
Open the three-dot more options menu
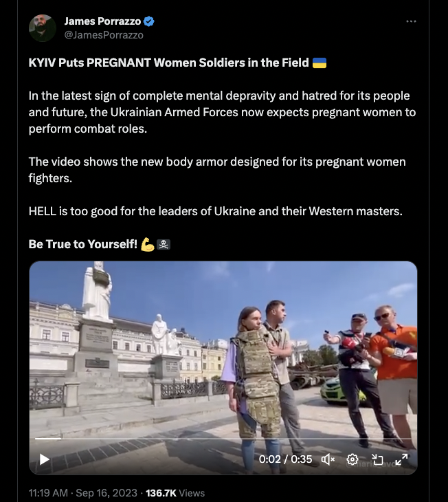411,21
